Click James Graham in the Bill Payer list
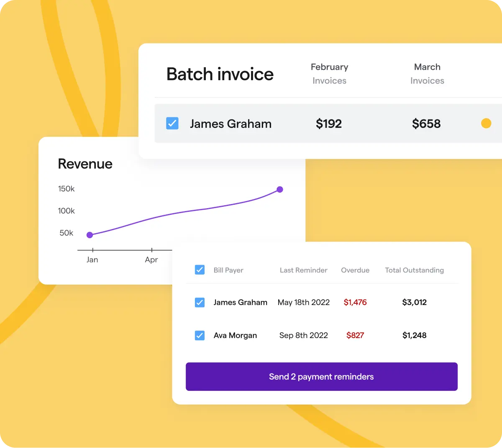 241,302
